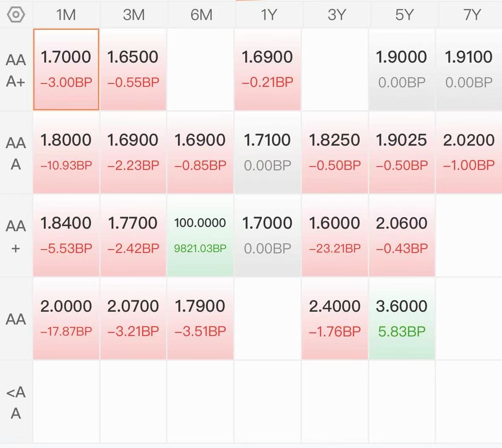Click the AA+ row label
This screenshot has height=448, width=502.
click(16, 236)
